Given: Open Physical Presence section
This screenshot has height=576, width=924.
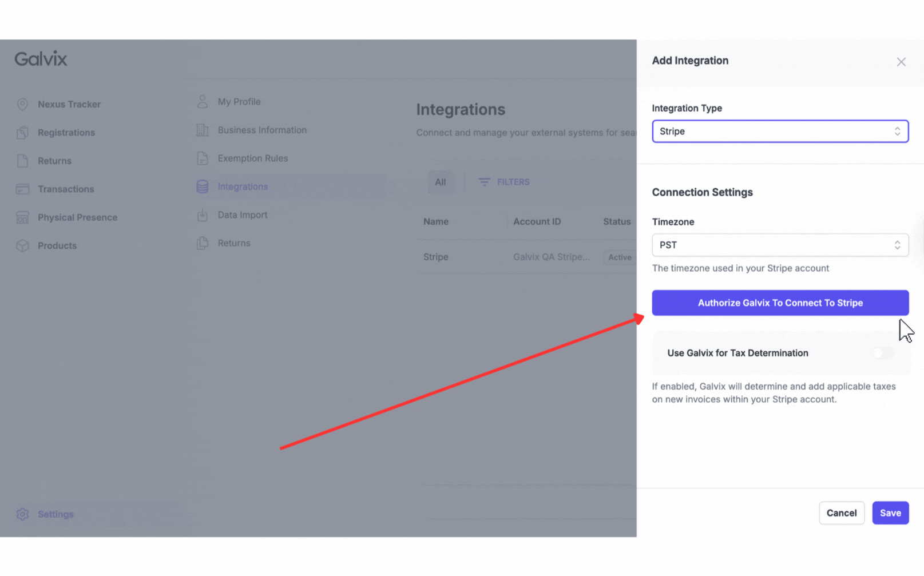Looking at the screenshot, I should click(x=77, y=217).
